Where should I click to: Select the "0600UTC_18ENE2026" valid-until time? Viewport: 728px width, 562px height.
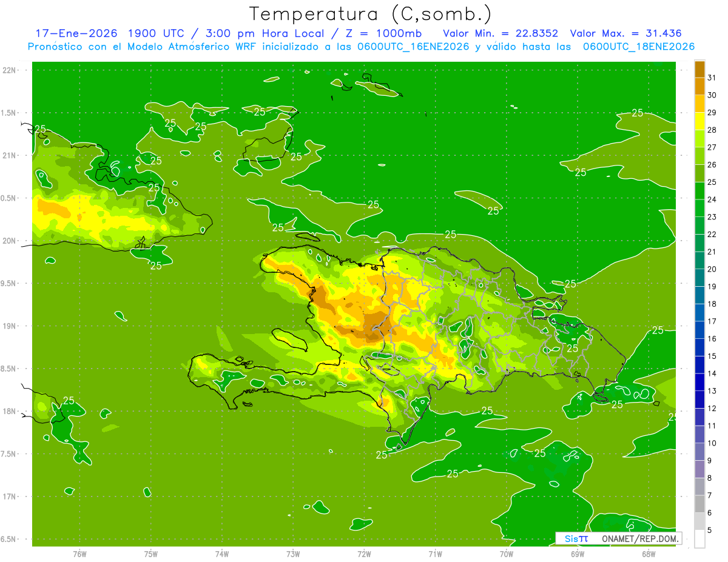[x=639, y=47]
